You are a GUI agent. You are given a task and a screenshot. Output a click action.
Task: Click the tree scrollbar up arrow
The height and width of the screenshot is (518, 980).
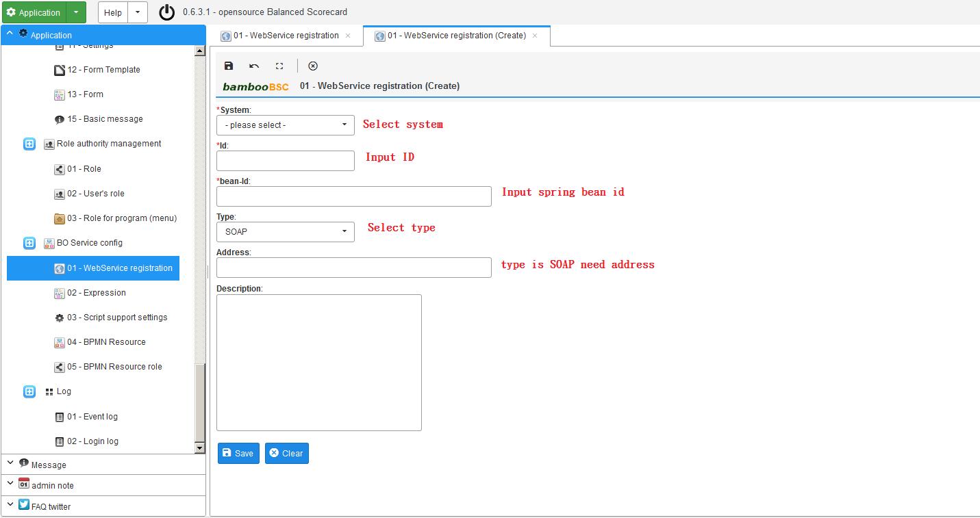click(x=200, y=51)
